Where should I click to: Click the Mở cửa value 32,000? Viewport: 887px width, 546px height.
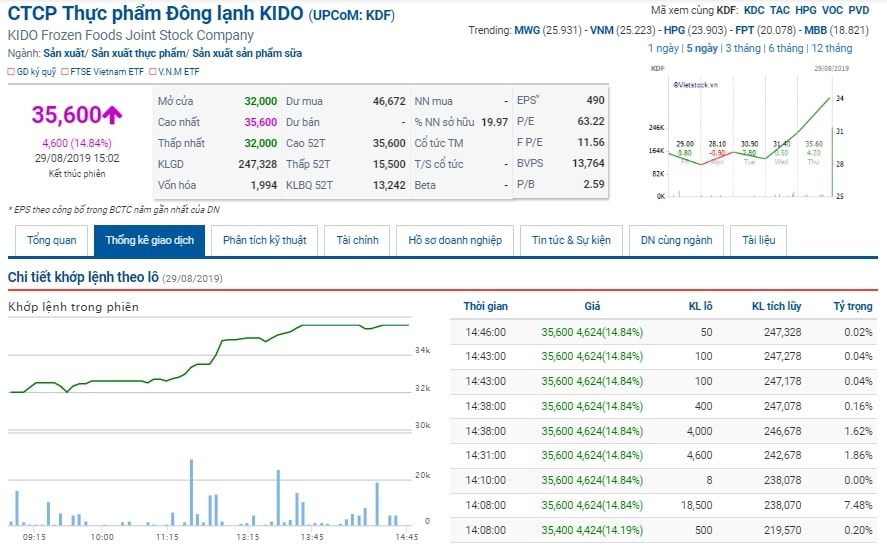click(260, 101)
